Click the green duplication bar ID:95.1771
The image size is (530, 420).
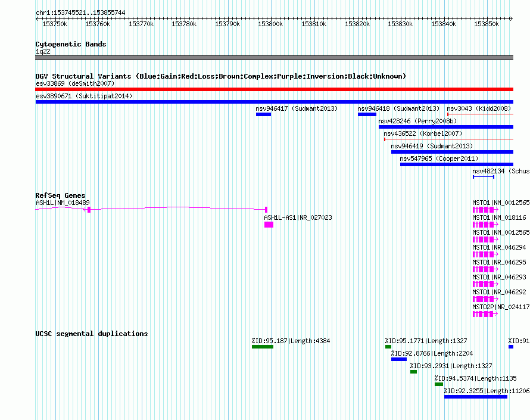[x=388, y=347]
